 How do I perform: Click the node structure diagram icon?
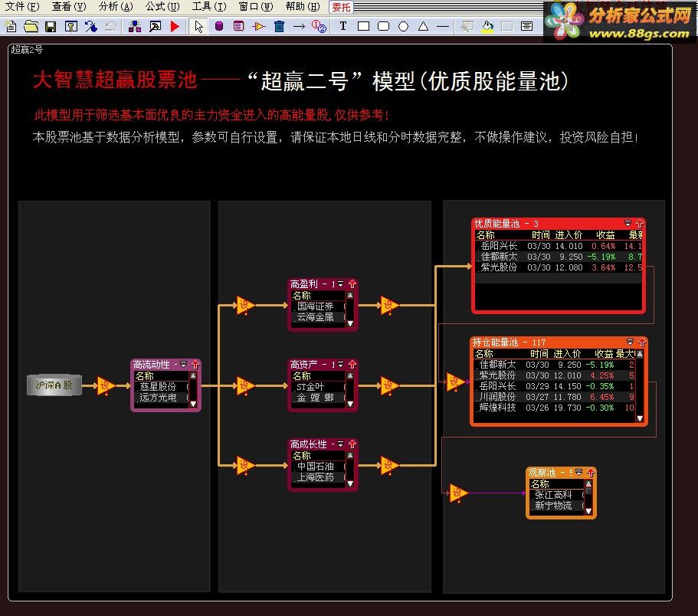pos(134,27)
